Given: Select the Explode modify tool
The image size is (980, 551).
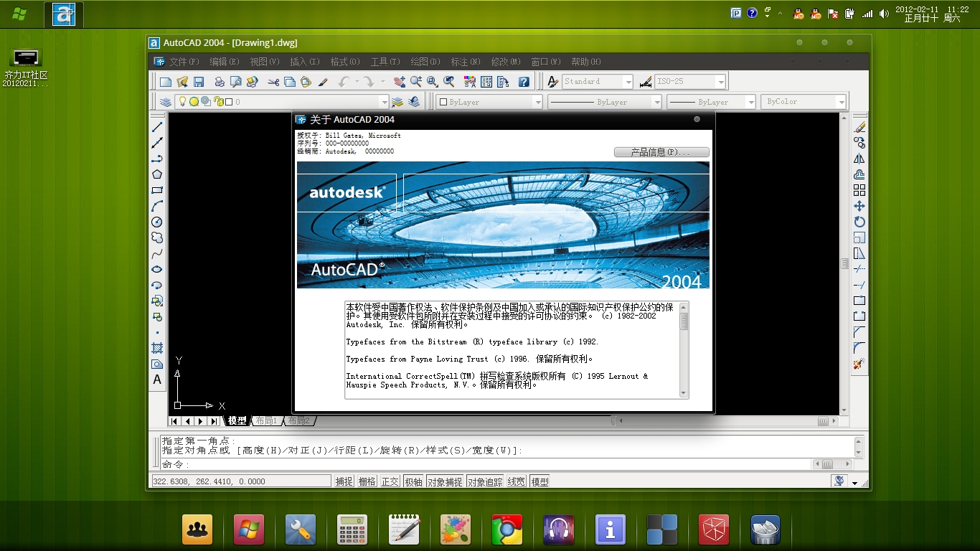Looking at the screenshot, I should click(859, 364).
